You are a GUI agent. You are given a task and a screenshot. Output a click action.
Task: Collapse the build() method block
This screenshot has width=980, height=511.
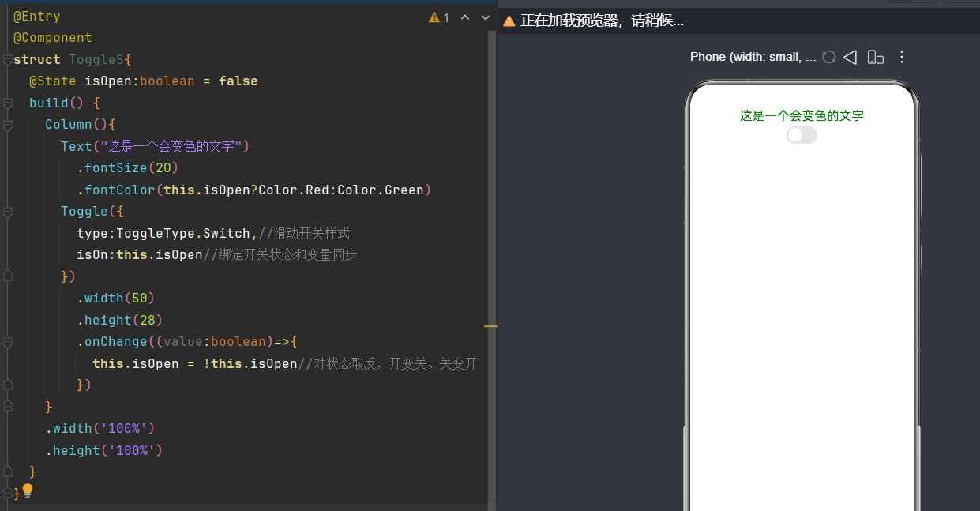(7, 103)
